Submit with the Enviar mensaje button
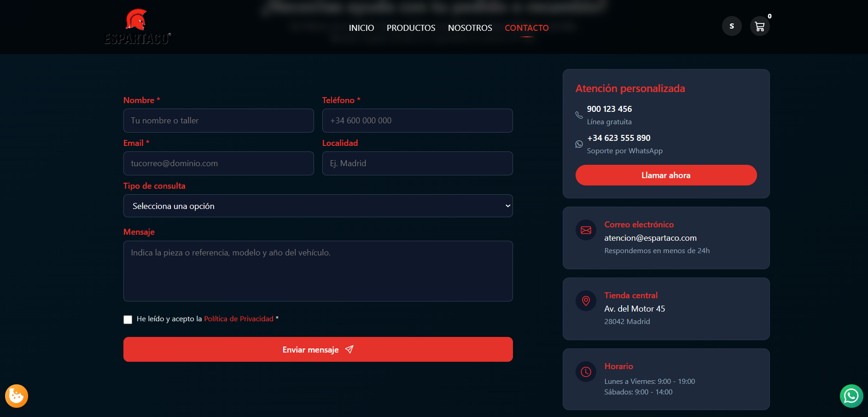The width and height of the screenshot is (868, 417). [x=318, y=349]
